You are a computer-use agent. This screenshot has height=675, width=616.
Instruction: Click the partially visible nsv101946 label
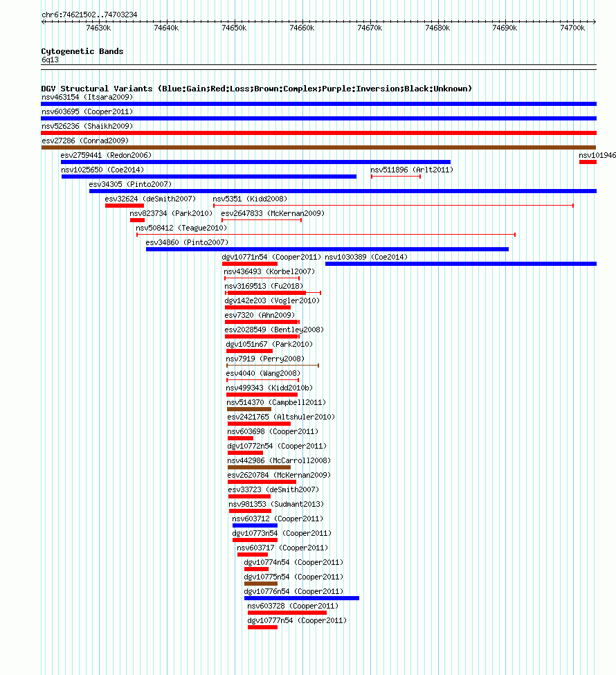(x=597, y=155)
